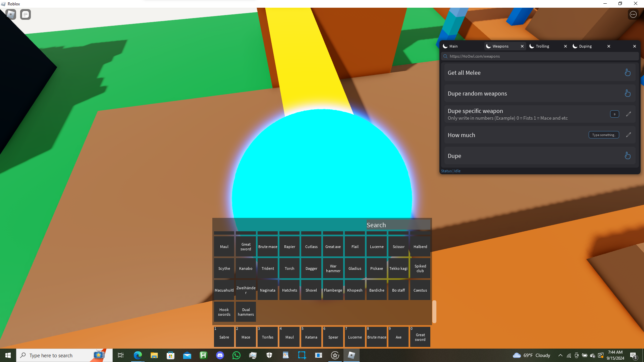Select the Naginata inventory slot
The width and height of the screenshot is (644, 362).
coord(268,290)
